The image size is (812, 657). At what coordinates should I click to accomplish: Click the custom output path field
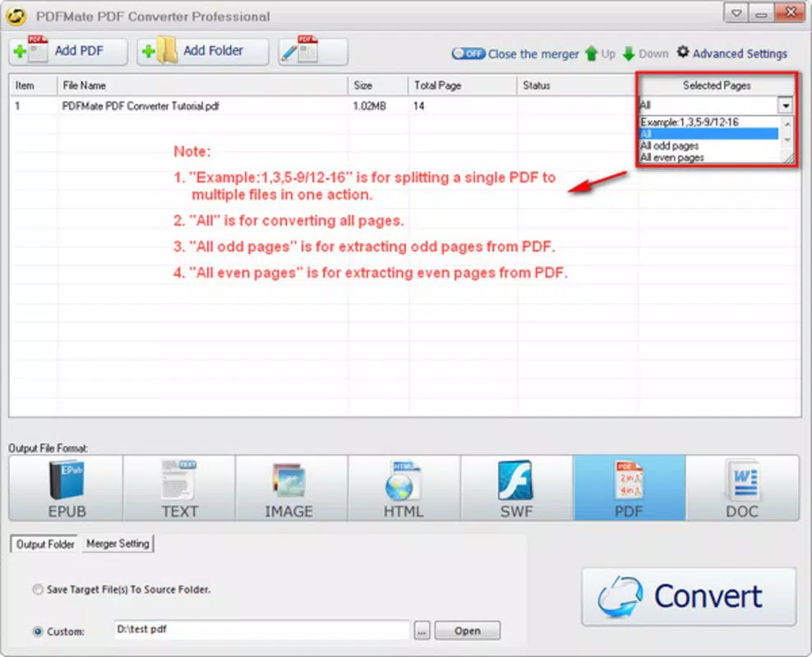pyautogui.click(x=262, y=630)
